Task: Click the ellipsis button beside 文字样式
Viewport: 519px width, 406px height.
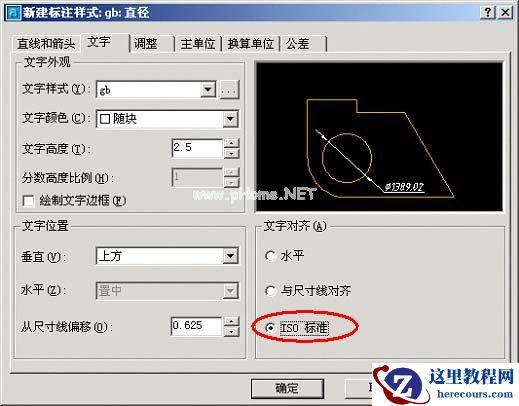Action: tap(229, 90)
